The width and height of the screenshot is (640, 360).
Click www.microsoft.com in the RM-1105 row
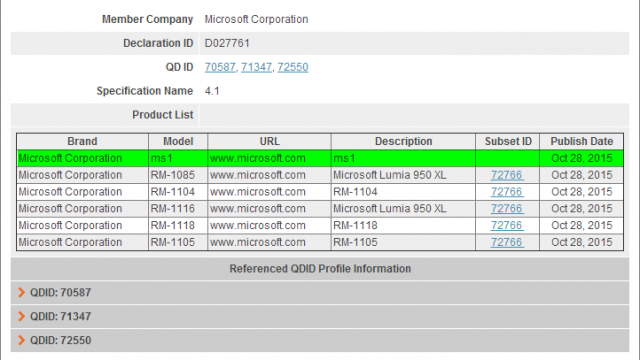click(x=258, y=242)
